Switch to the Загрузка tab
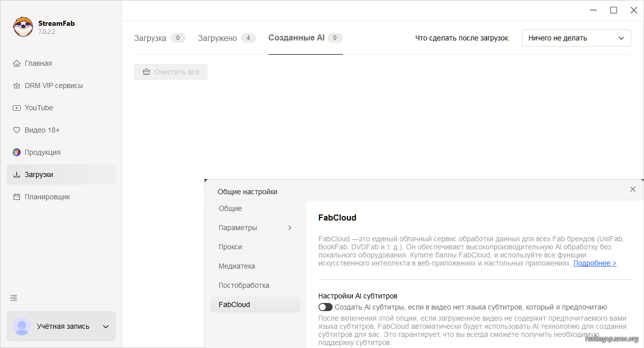 pyautogui.click(x=150, y=38)
